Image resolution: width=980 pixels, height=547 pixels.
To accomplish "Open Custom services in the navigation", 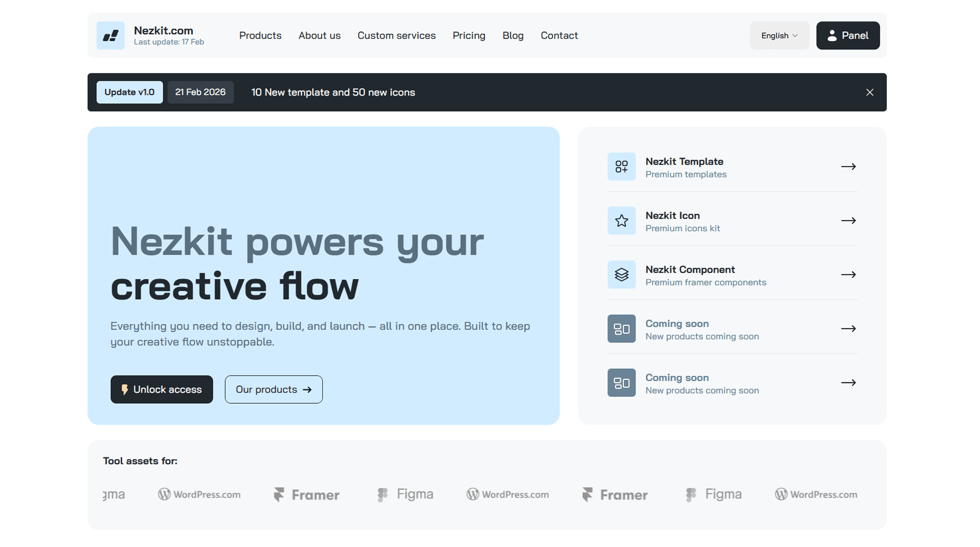I will pyautogui.click(x=396, y=36).
